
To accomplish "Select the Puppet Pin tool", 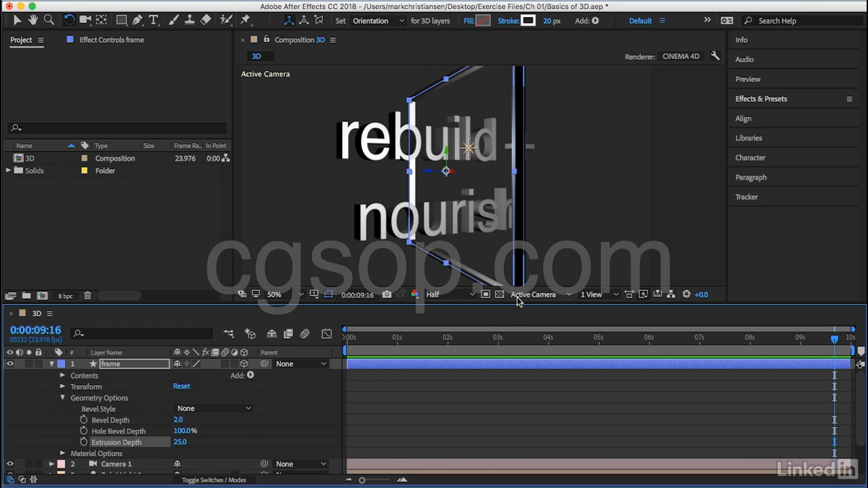I will 245,20.
